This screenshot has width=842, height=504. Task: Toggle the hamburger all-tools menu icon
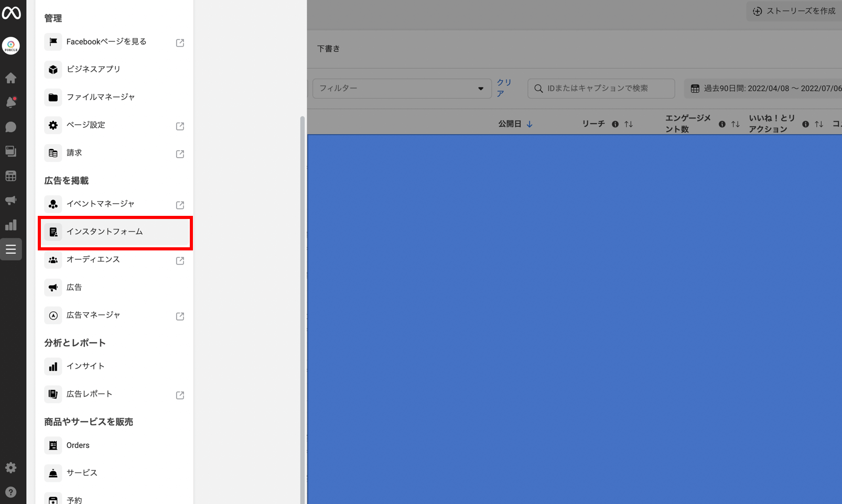tap(11, 249)
